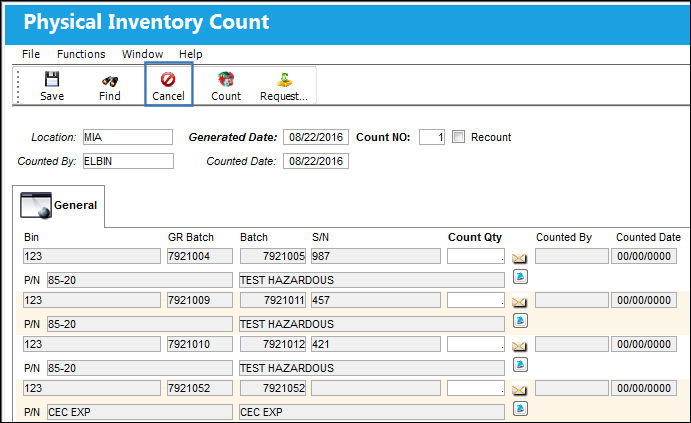Click S/N value 987
This screenshot has height=423, width=691.
coord(375,256)
